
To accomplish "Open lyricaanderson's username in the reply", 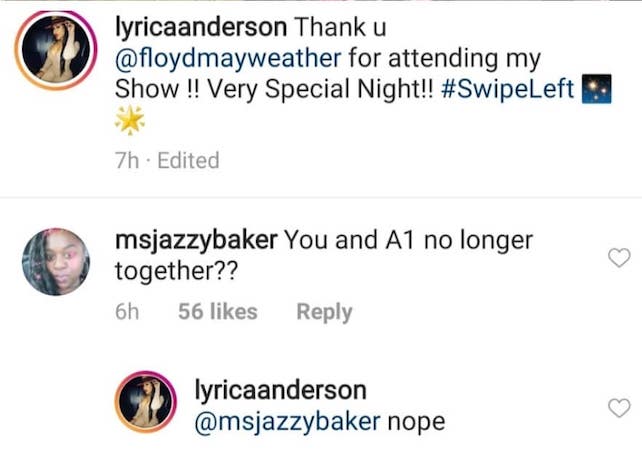I will tap(280, 390).
